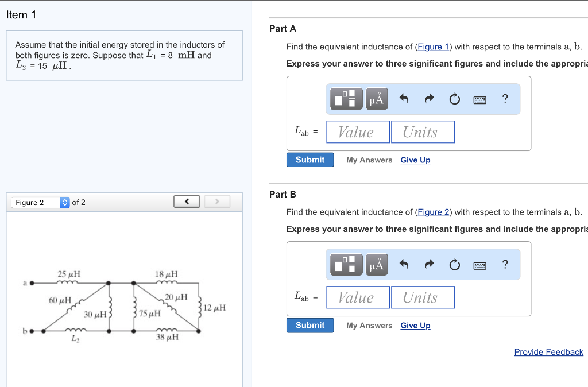588x387 pixels.
Task: Click in the Value field for Part A
Action: (357, 131)
